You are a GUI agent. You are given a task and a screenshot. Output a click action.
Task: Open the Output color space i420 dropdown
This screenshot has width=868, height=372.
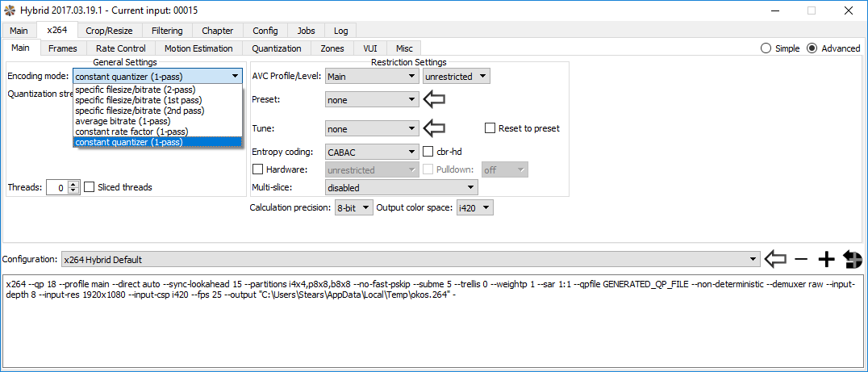pos(474,208)
